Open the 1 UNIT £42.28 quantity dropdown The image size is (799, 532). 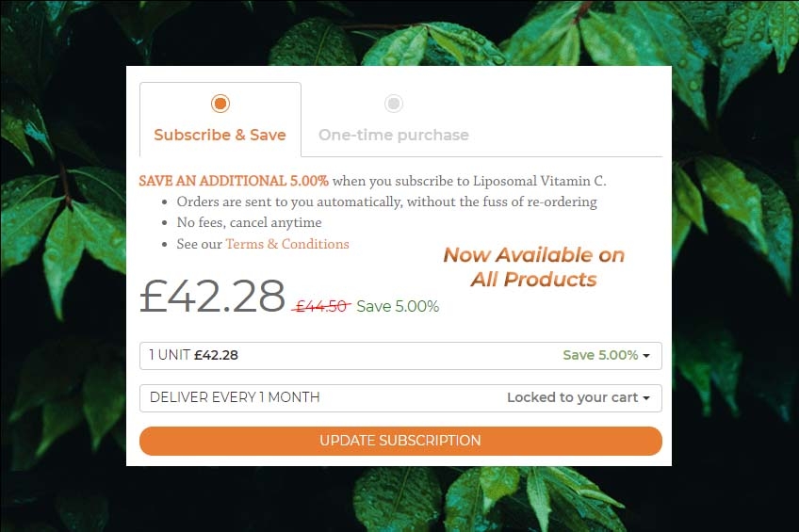click(400, 355)
